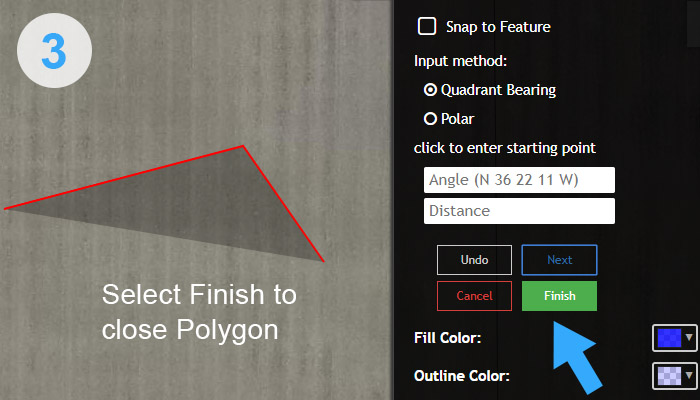Screen dimensions: 700x400
Task: Click Finish to close the polygon
Action: pos(559,296)
